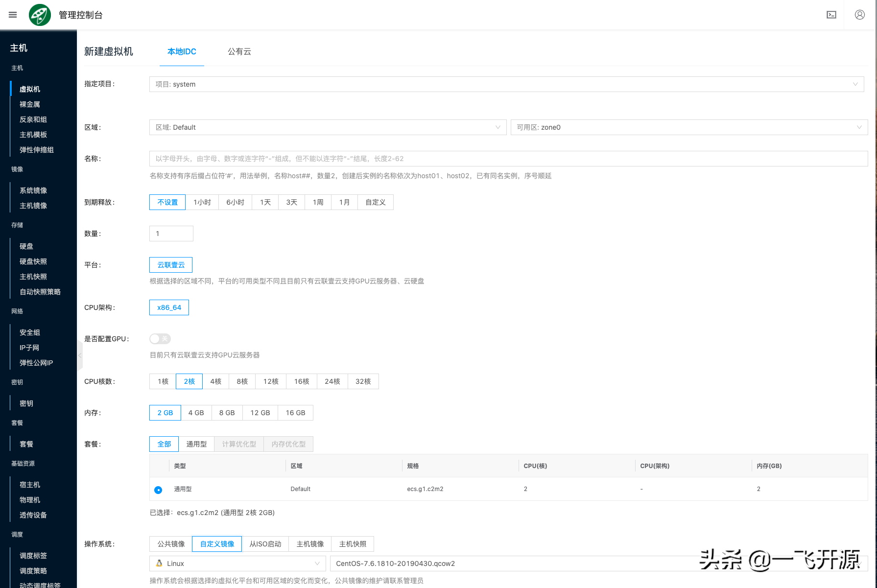Viewport: 877px width, 588px height.
Task: Select 32核 CPU core count
Action: [363, 381]
